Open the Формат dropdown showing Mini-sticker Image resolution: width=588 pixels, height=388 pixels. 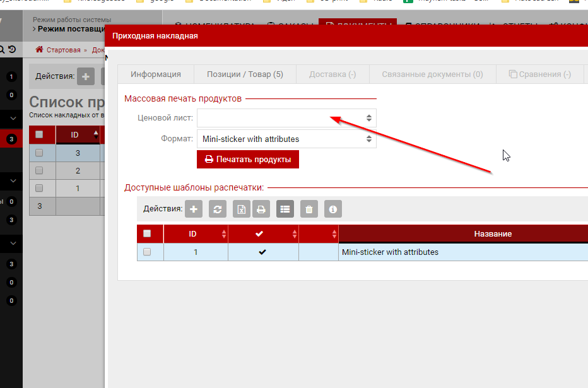(286, 139)
